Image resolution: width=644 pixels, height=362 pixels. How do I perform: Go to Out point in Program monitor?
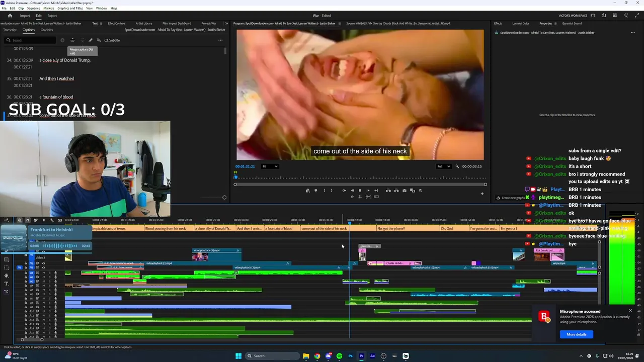[376, 191]
